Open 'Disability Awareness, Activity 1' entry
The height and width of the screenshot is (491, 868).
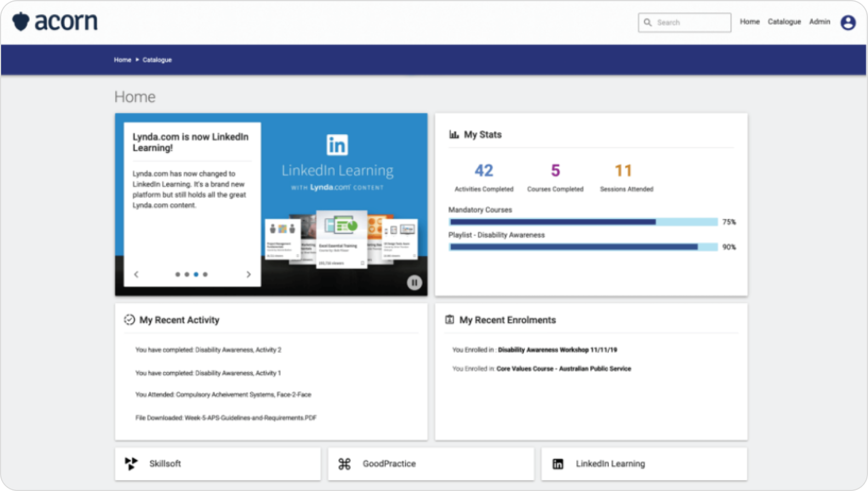pos(208,373)
